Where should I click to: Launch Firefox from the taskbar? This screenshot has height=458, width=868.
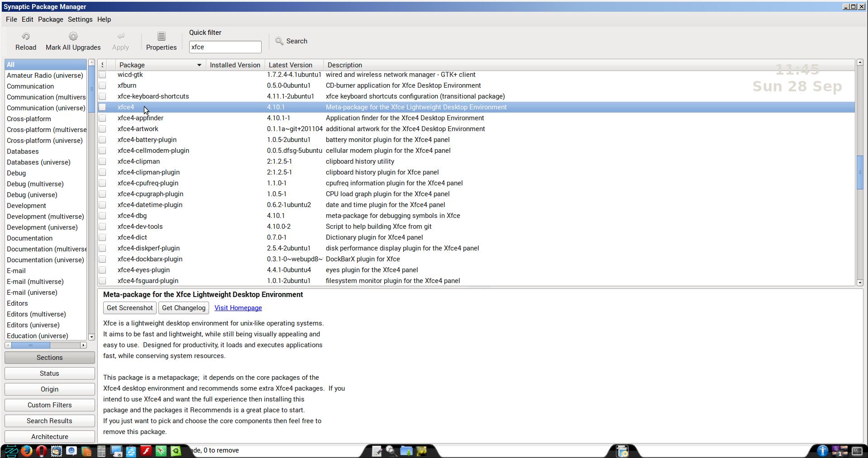26,451
